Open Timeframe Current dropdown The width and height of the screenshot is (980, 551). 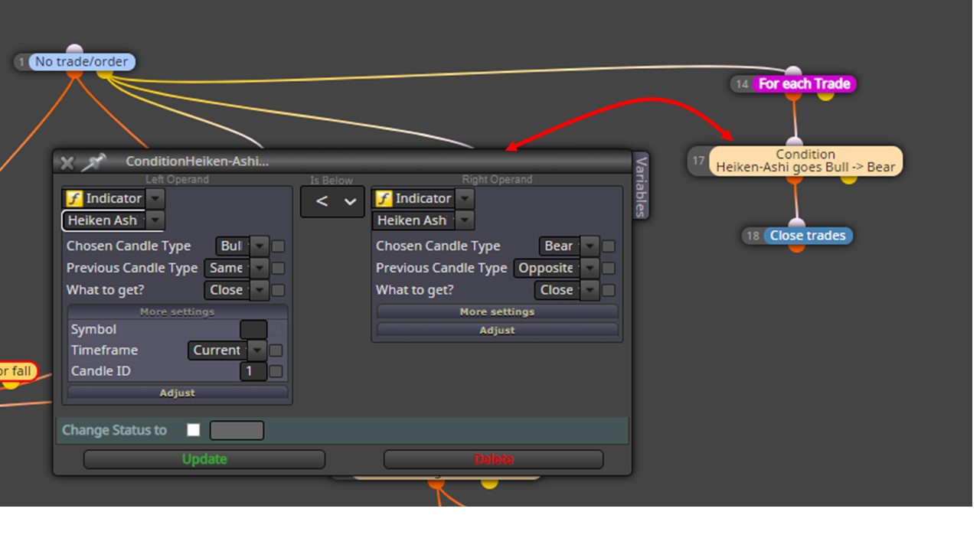257,350
